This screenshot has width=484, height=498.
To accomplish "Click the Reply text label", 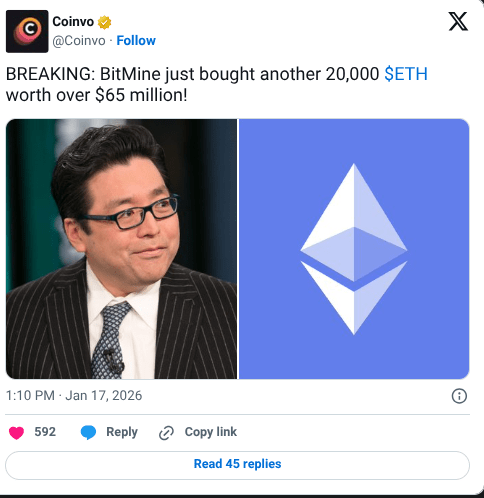I will pos(122,432).
